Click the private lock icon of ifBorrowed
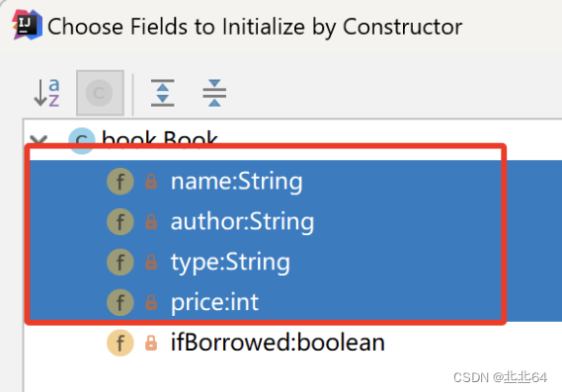 click(x=151, y=343)
